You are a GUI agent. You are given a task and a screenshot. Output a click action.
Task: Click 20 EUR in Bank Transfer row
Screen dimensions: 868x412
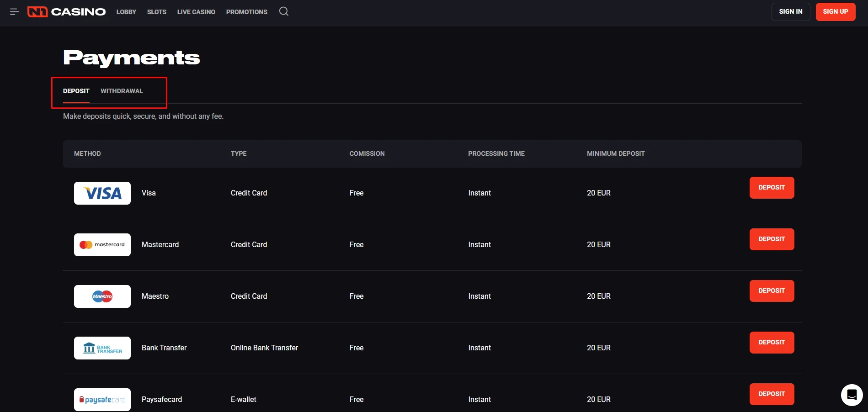click(x=599, y=348)
